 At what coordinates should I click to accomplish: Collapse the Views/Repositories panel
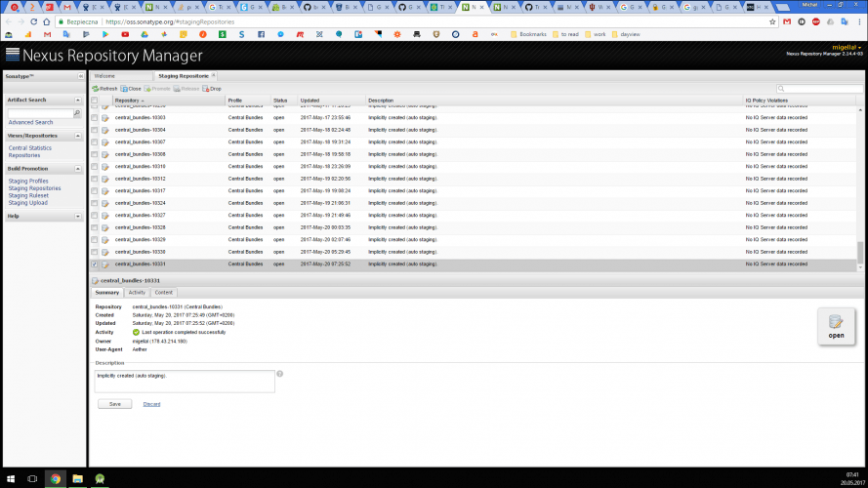(x=78, y=136)
